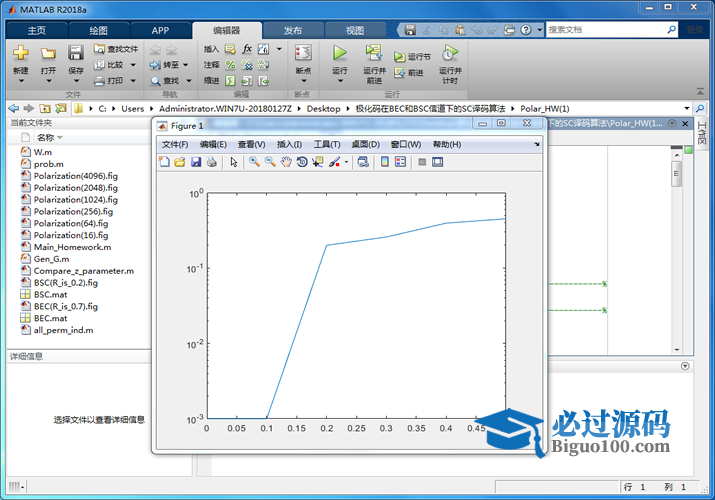Switch to the 视图 View tab
Viewport: 715px width, 500px height.
click(x=355, y=31)
